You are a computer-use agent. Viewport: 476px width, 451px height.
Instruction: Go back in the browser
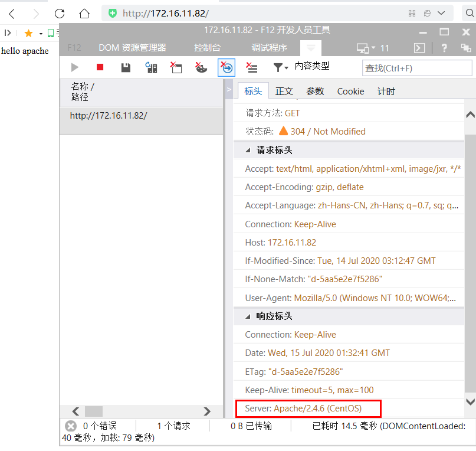(x=12, y=14)
